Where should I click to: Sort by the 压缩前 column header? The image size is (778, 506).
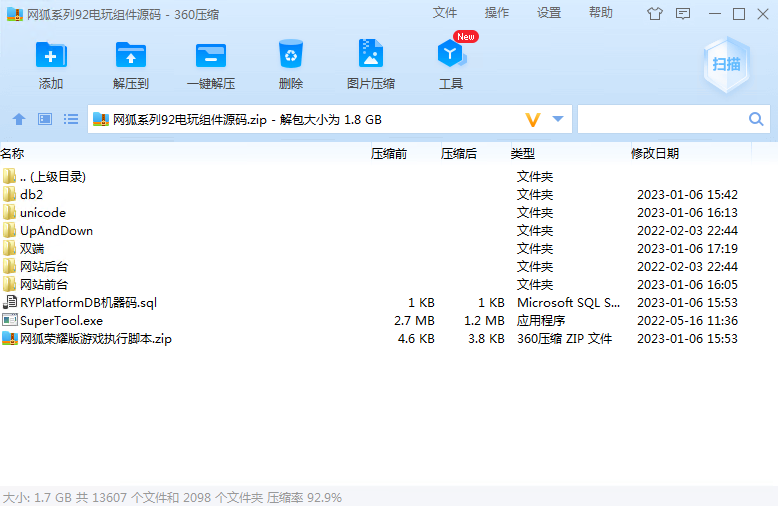click(x=389, y=153)
